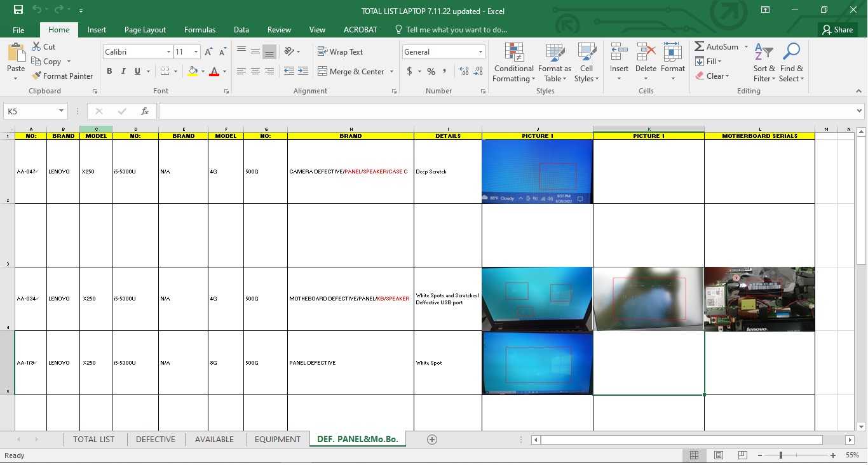Open Find & Select magnifier
The height and width of the screenshot is (465, 868).
click(x=792, y=63)
